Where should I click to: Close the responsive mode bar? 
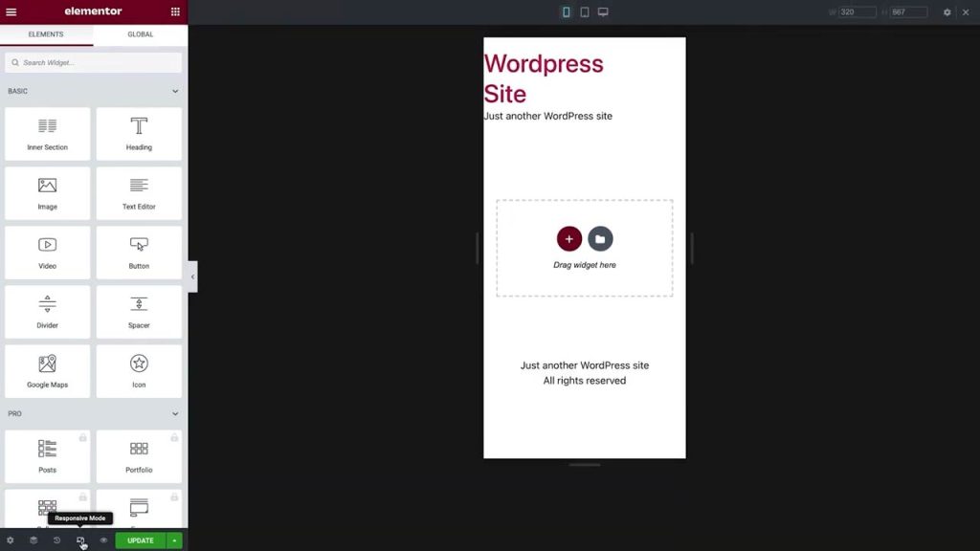coord(966,11)
